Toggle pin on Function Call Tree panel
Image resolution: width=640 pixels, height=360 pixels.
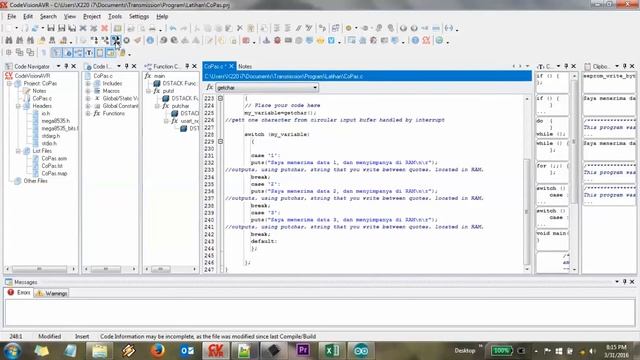click(187, 66)
